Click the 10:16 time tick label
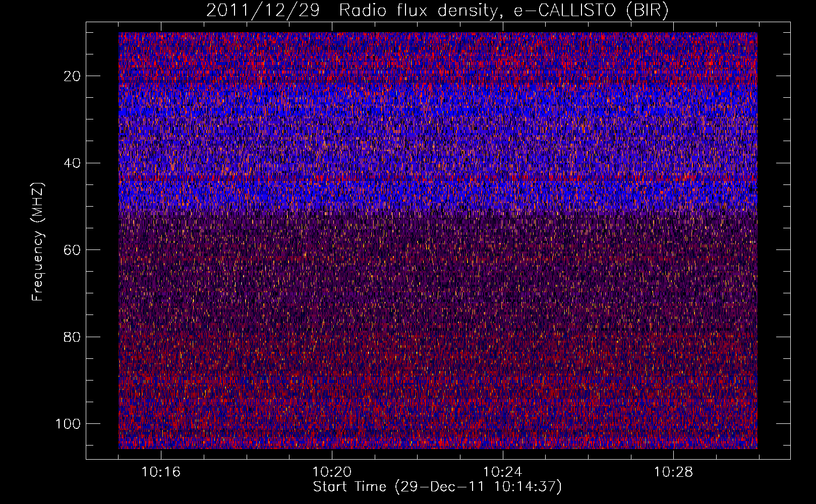Viewport: 816px width, 504px height. (x=161, y=472)
